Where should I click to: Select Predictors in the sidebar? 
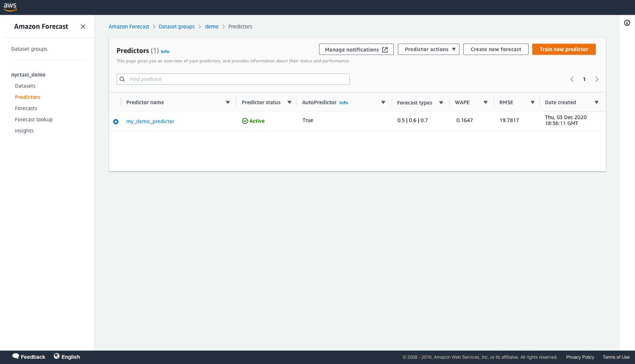pos(28,97)
